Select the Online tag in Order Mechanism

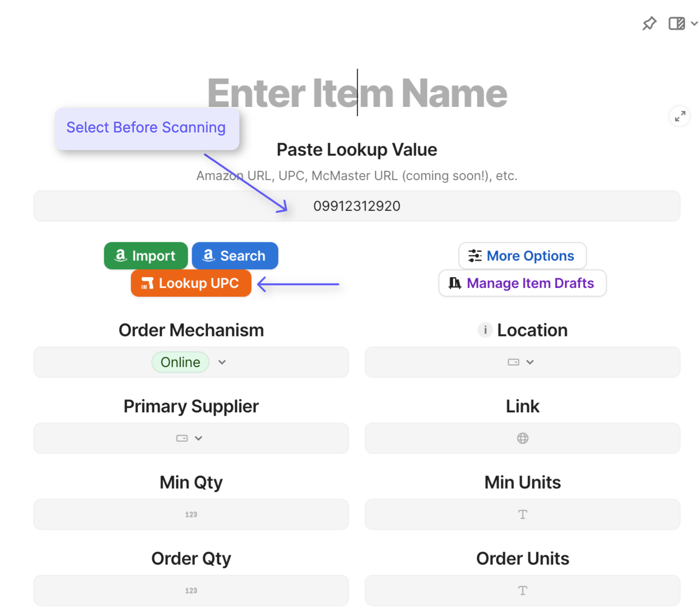click(180, 362)
